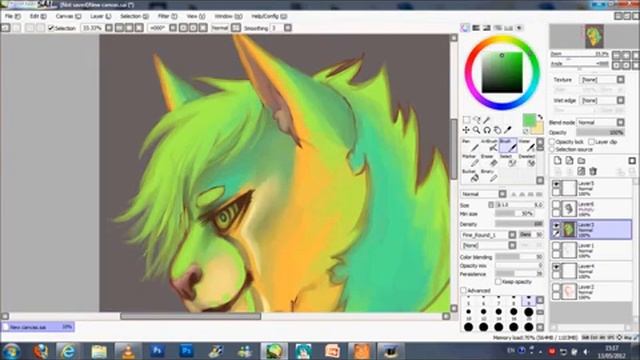The height and width of the screenshot is (360, 640).
Task: Select the brush size 9 preset
Action: 529,301
